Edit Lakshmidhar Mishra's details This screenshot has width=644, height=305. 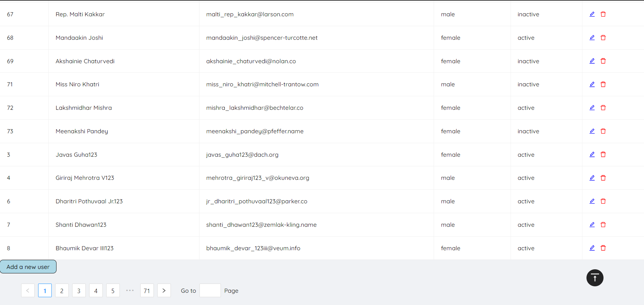pyautogui.click(x=592, y=108)
